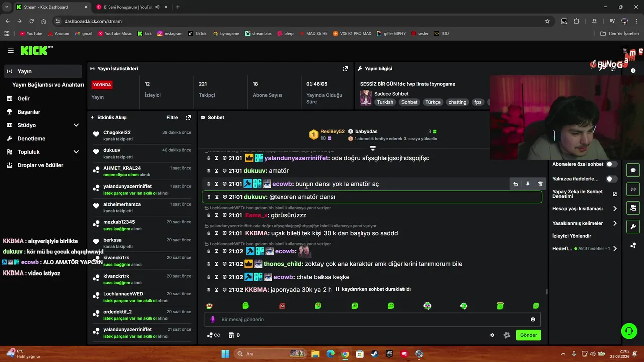Click the badge icon next to Gönder
Viewport: 644px width, 362px height.
[507, 335]
